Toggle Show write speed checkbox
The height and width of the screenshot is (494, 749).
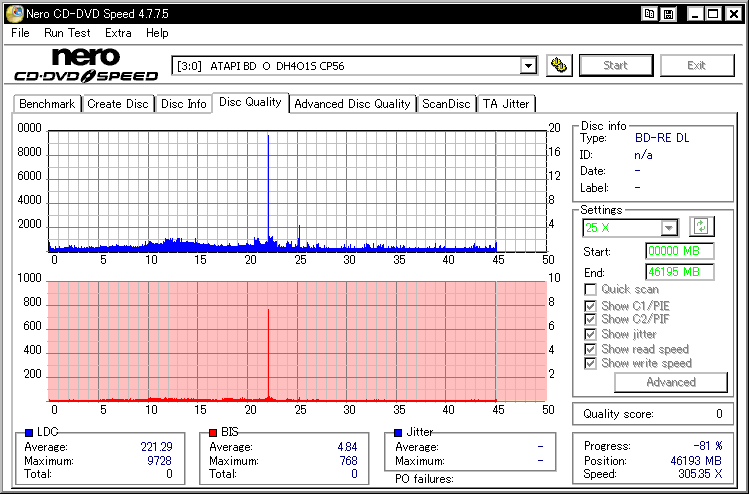590,363
